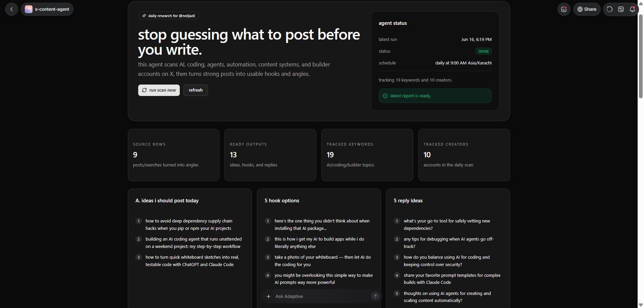Click idea about deep dependency supply chain hacks
The image size is (644, 308).
point(189,225)
